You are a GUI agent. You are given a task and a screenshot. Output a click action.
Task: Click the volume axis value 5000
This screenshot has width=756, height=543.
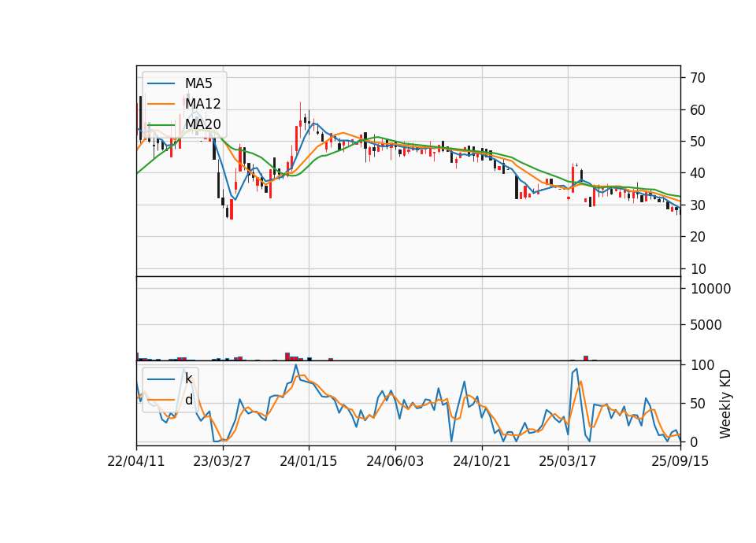(706, 325)
